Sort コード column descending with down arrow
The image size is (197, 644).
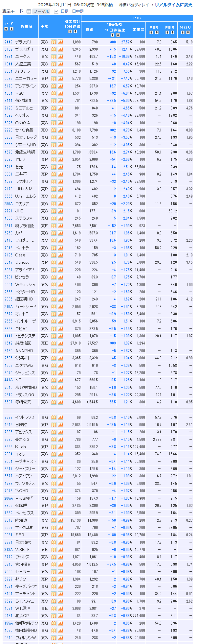click(x=11, y=29)
